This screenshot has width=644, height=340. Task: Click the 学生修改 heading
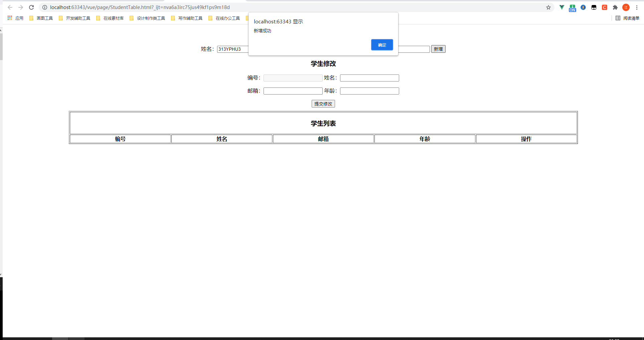pos(323,64)
